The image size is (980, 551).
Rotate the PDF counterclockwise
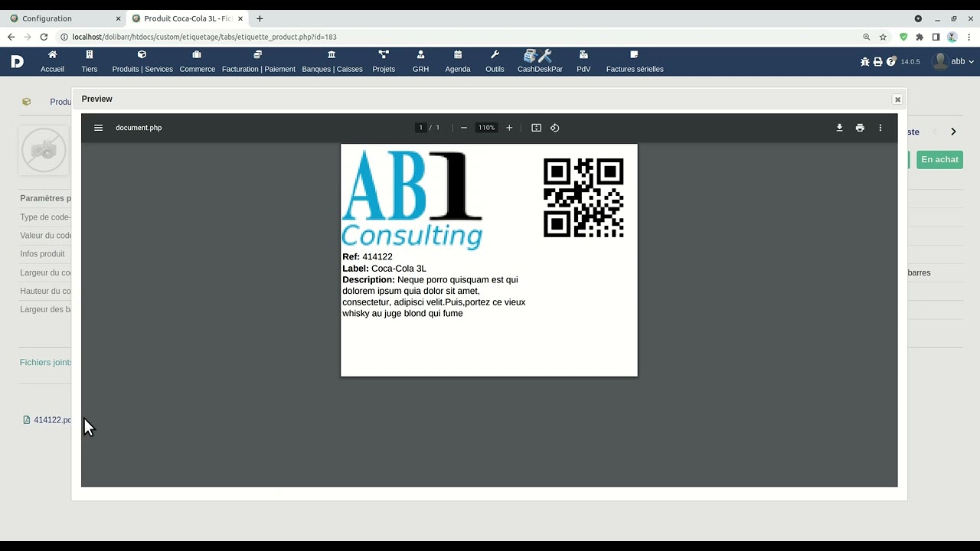[x=555, y=128]
